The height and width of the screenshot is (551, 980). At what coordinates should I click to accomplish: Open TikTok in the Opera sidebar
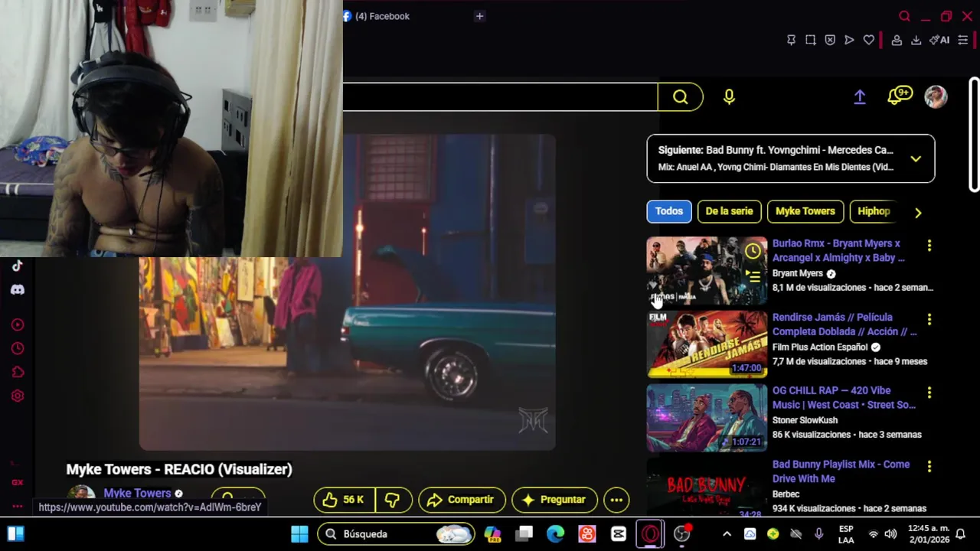[x=18, y=266]
